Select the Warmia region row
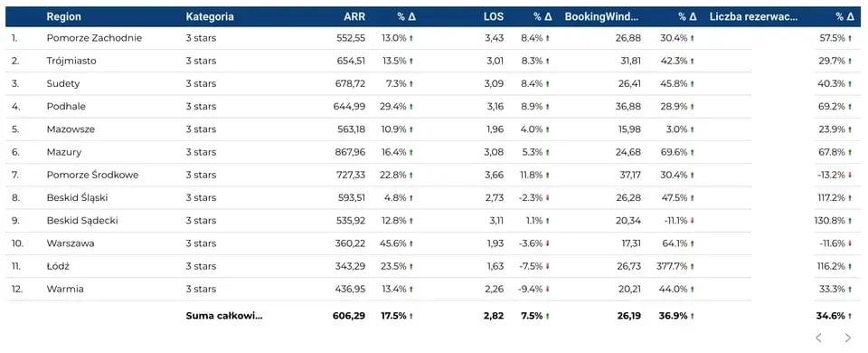The image size is (868, 353). pos(434,289)
